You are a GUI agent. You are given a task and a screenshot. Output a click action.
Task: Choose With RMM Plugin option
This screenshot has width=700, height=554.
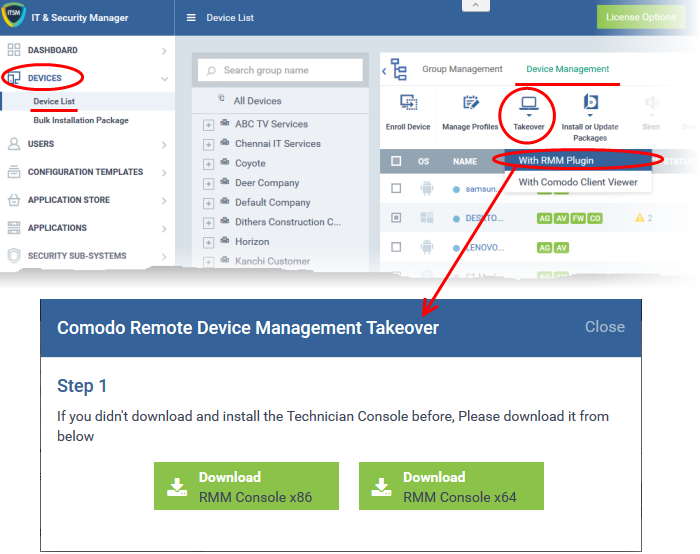click(578, 160)
